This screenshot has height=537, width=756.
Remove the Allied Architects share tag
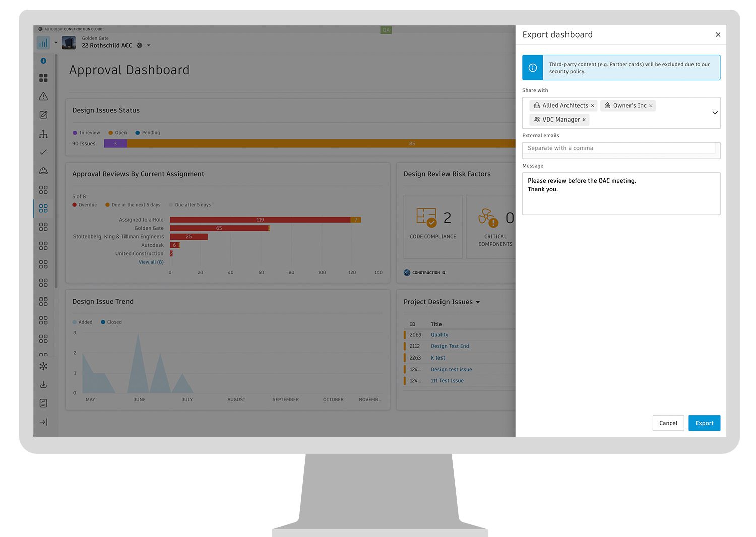pyautogui.click(x=593, y=105)
